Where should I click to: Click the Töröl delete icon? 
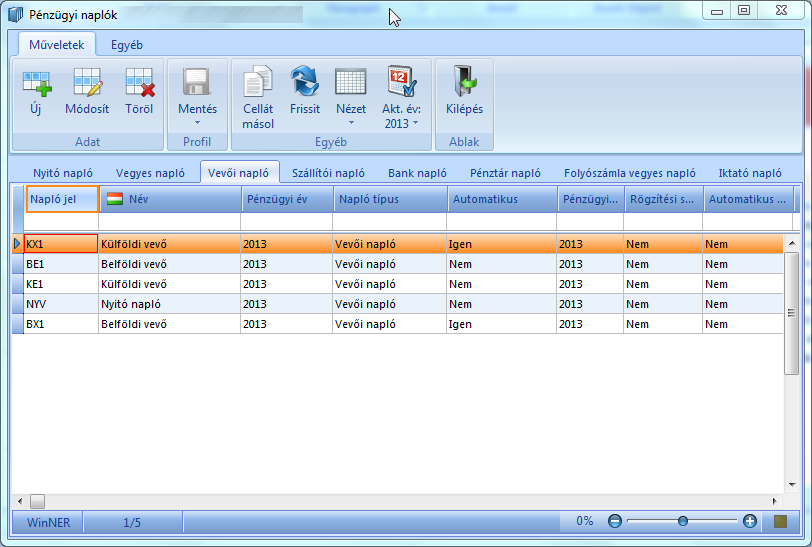pos(139,82)
